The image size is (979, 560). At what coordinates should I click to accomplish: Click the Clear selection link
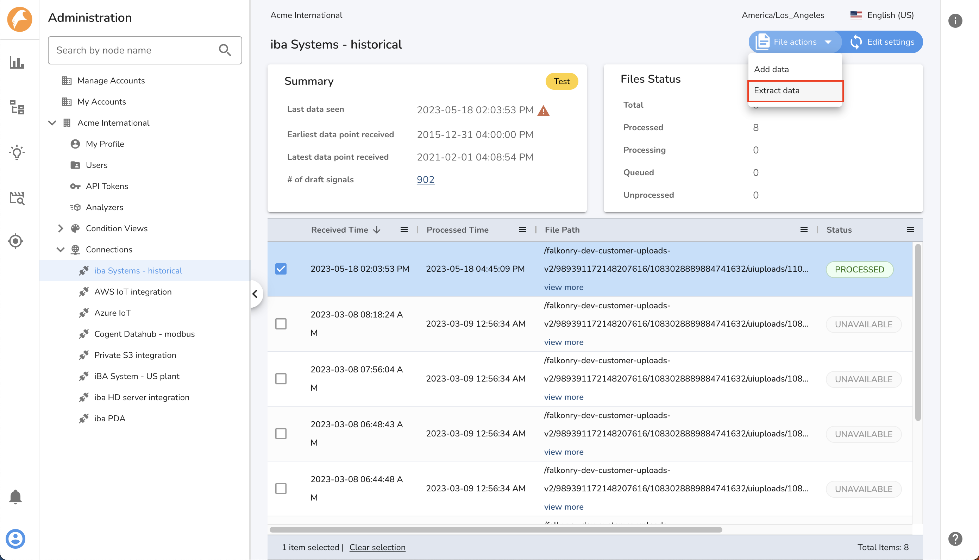pos(377,547)
